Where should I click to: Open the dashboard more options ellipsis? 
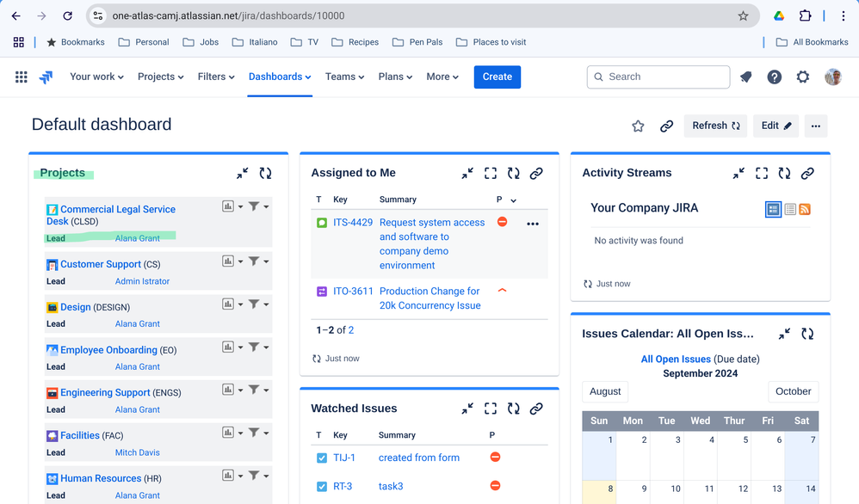coord(816,126)
